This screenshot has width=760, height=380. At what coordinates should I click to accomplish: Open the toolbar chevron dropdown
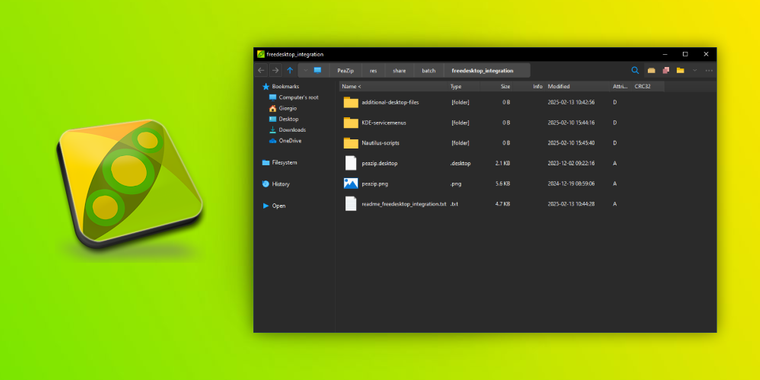click(x=695, y=70)
